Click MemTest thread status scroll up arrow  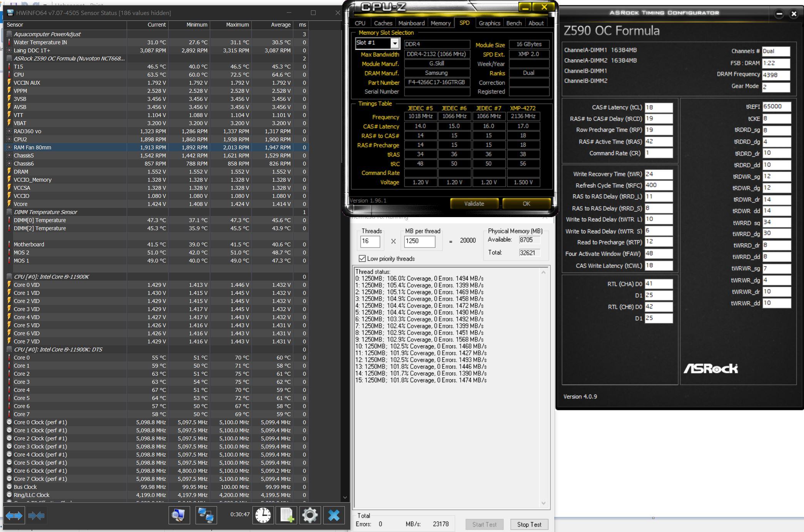pos(543,272)
